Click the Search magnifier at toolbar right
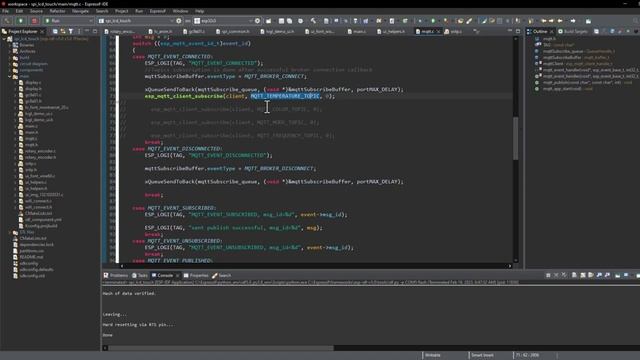 tap(636, 20)
